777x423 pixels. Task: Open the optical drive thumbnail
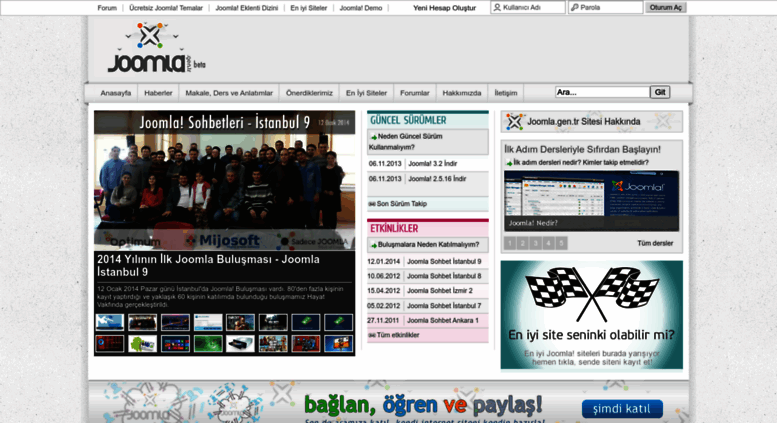[x=240, y=343]
